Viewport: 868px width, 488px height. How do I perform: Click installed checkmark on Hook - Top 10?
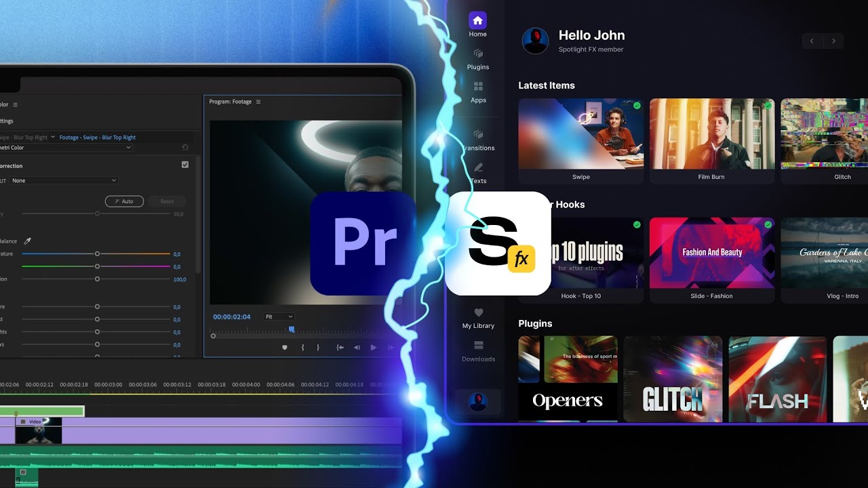tap(637, 224)
